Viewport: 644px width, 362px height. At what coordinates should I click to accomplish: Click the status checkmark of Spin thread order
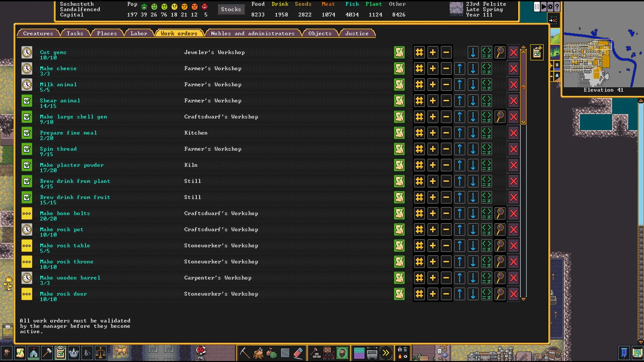coord(27,149)
